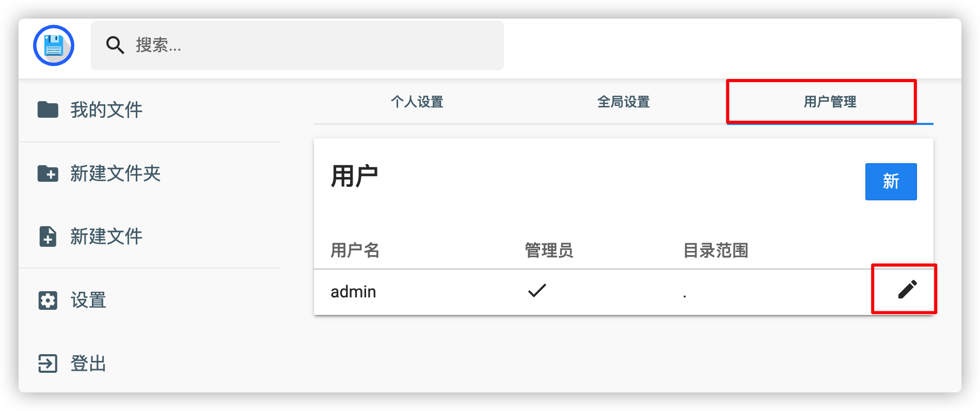Open the 全局设置 tab

pos(624,102)
